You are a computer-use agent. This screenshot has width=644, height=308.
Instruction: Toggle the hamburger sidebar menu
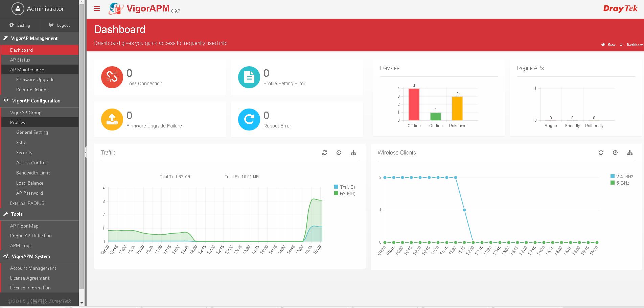coord(97,9)
